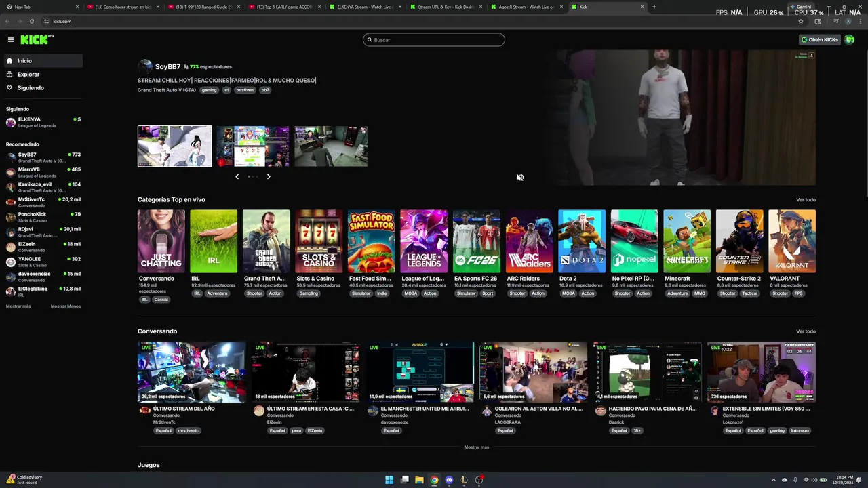The width and height of the screenshot is (868, 488).
Task: Select Siguiendo in the sidebar
Action: [43, 88]
